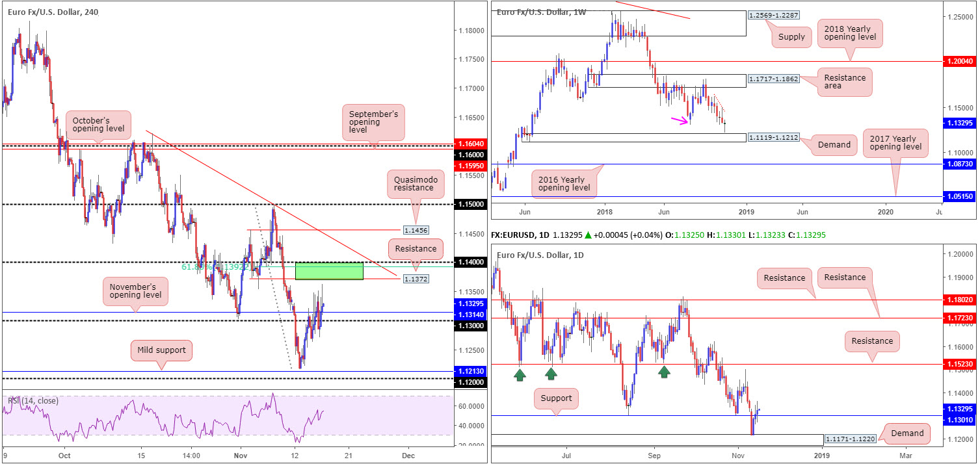Click current price 1.13295 on the daily chart
The height and width of the screenshot is (464, 980).
click(x=960, y=409)
